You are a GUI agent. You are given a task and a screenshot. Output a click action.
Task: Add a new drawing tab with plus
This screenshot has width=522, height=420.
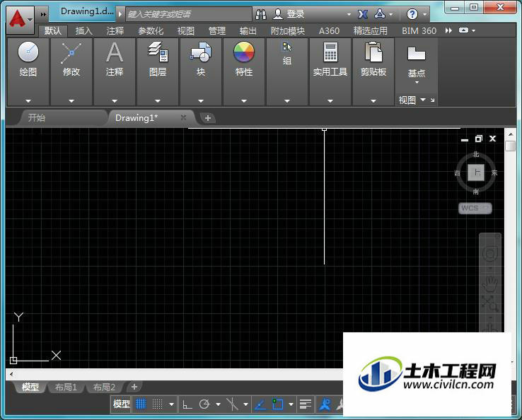[x=208, y=118]
